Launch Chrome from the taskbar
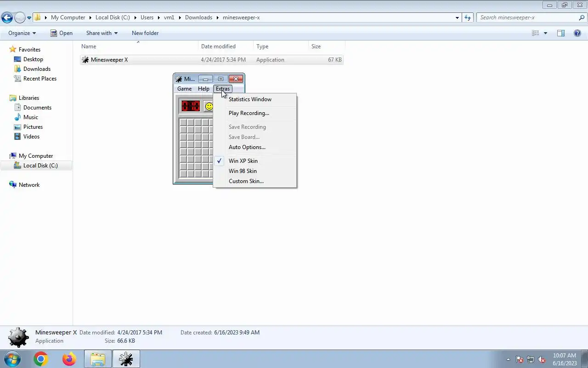588x368 pixels. pyautogui.click(x=41, y=359)
